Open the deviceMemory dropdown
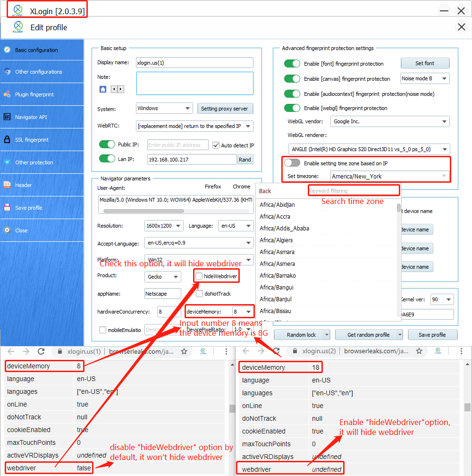 (243, 312)
